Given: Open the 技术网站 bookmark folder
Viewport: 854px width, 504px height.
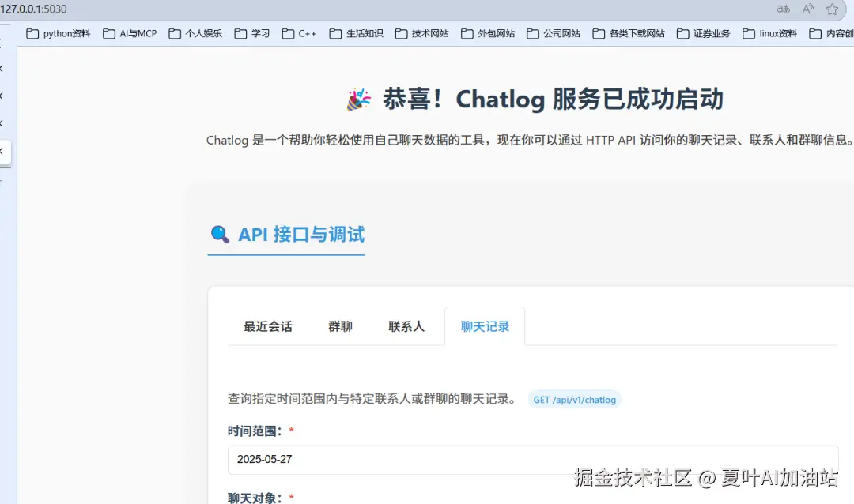Looking at the screenshot, I should 422,34.
